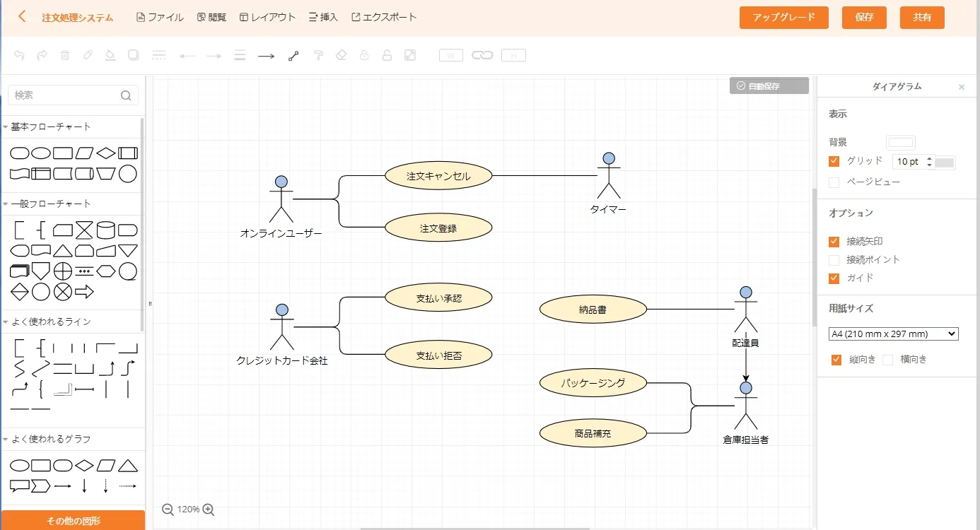
Task: Open the line dash pattern dropdown
Action: [159, 56]
